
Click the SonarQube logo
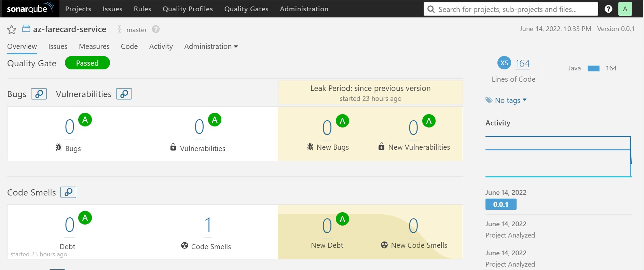(30, 9)
